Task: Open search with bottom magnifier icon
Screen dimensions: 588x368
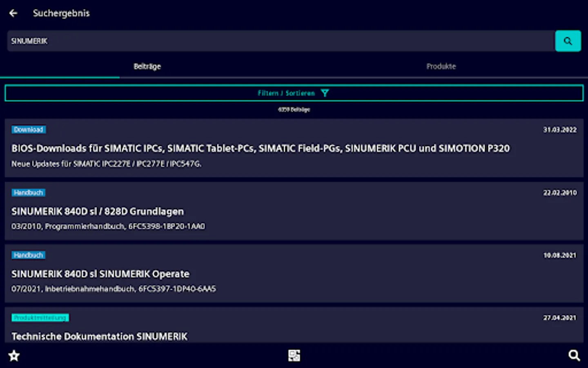Action: tap(574, 356)
